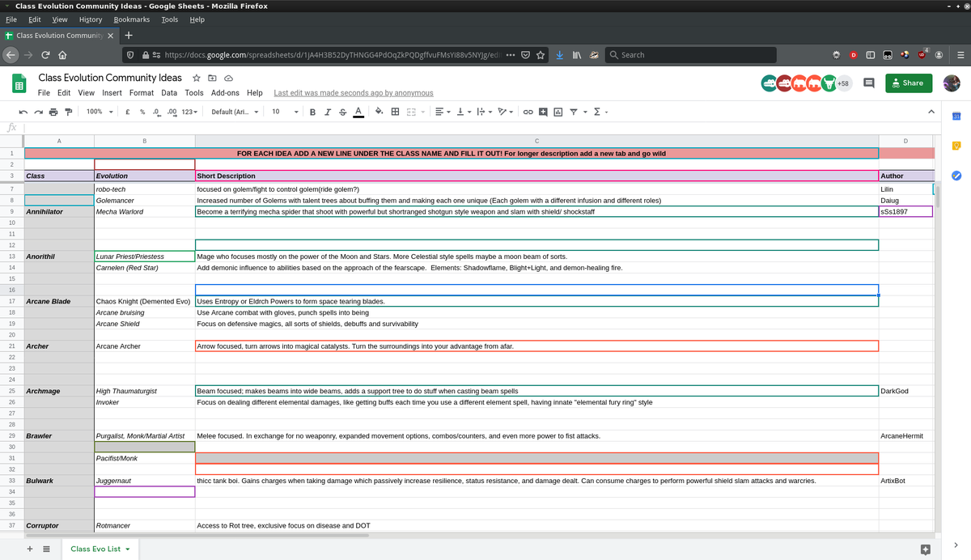Go to the Firefox home page
Viewport: 971px width, 560px height.
click(x=62, y=55)
